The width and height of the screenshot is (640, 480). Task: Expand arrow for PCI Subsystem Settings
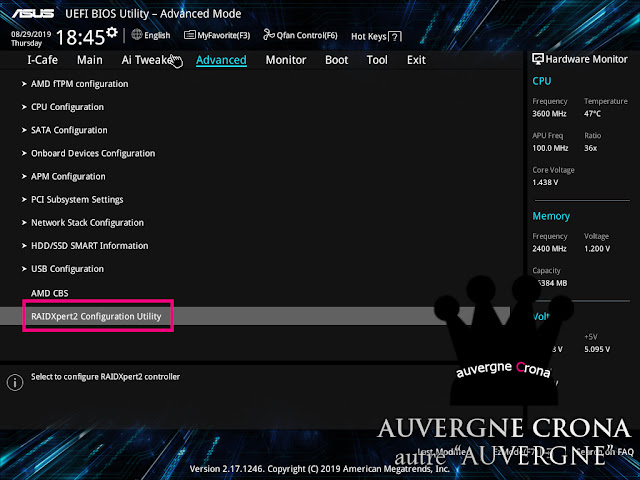(24, 200)
